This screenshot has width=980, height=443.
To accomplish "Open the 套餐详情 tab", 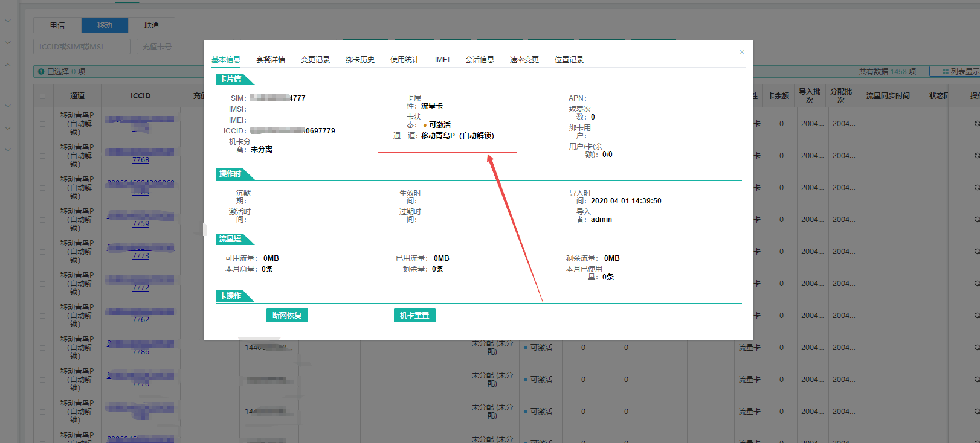I will pyautogui.click(x=271, y=60).
